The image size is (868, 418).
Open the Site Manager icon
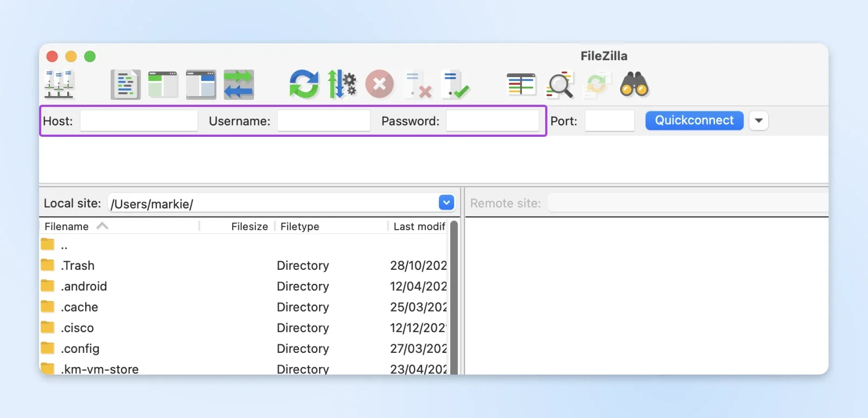click(x=59, y=85)
